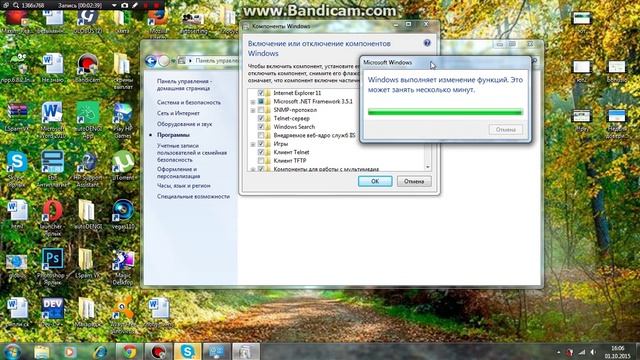Viewport: 640px width, 360px height.
Task: Open the Skype desktop shortcut
Action: point(17,166)
